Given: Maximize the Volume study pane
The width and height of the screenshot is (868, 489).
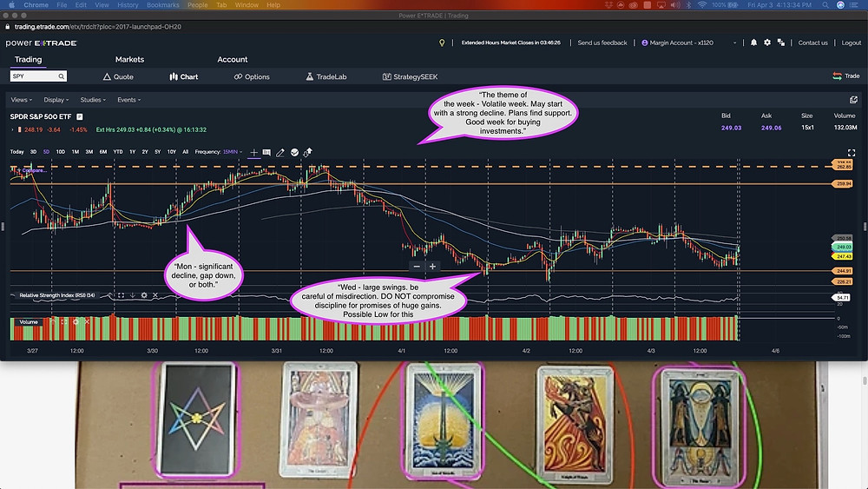Looking at the screenshot, I should pyautogui.click(x=64, y=321).
